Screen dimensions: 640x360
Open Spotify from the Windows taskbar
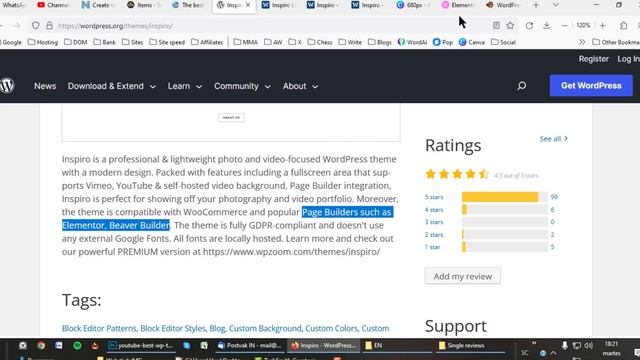(x=77, y=345)
